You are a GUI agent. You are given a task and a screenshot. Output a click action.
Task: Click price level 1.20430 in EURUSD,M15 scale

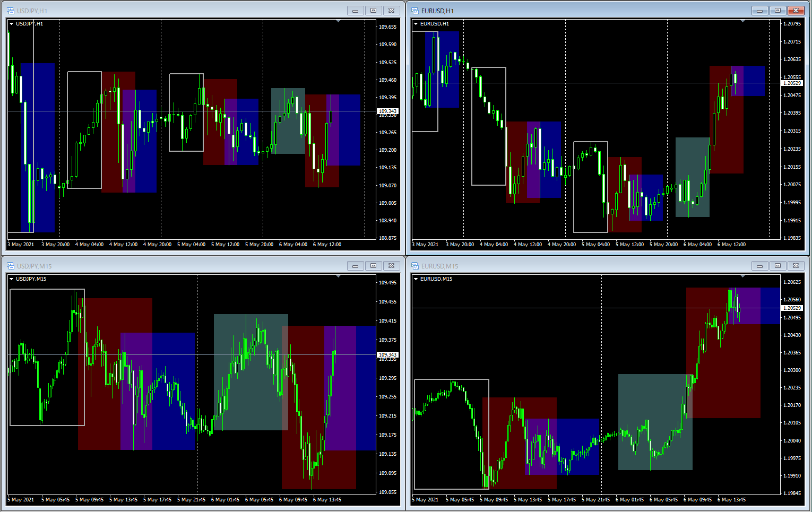(792, 335)
